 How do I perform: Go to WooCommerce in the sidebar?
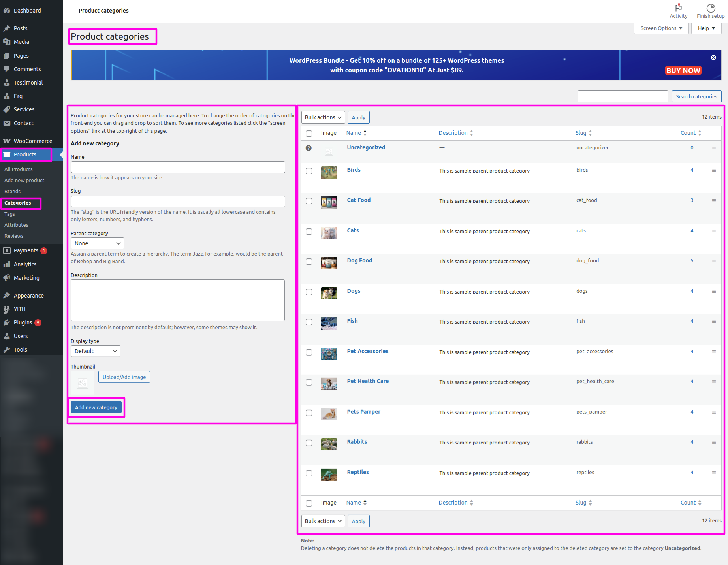pyautogui.click(x=32, y=141)
